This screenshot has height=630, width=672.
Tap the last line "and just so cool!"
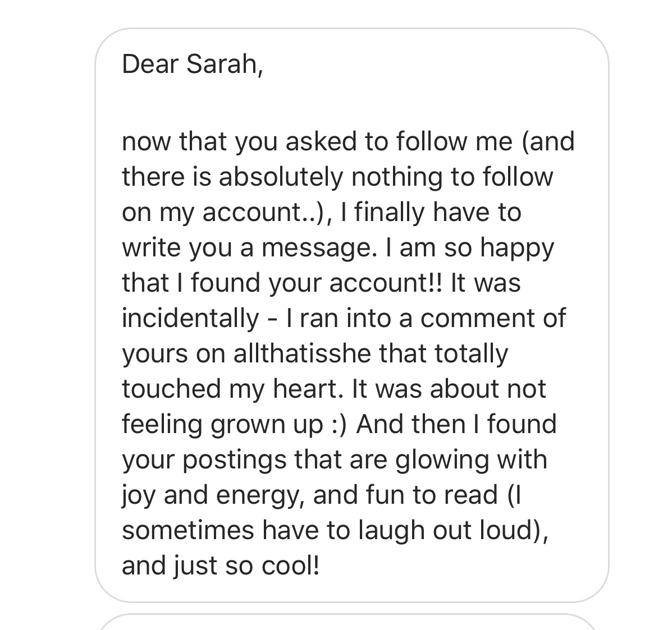(x=221, y=565)
